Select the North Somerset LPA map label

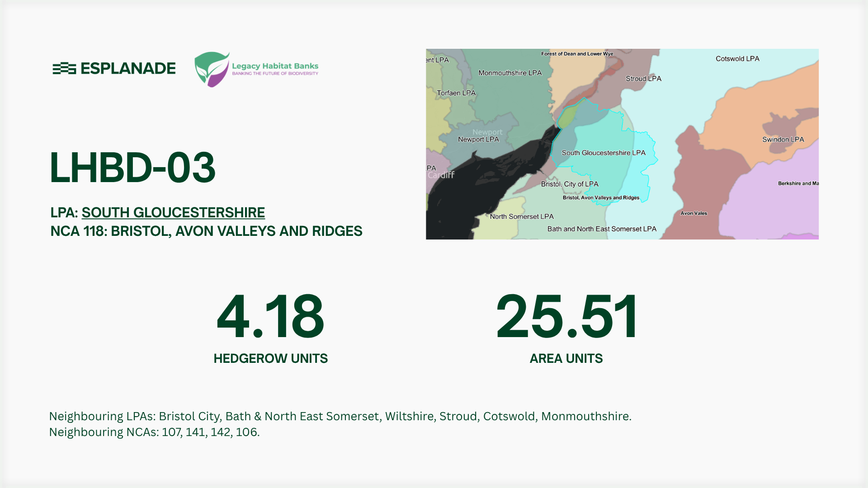click(522, 216)
